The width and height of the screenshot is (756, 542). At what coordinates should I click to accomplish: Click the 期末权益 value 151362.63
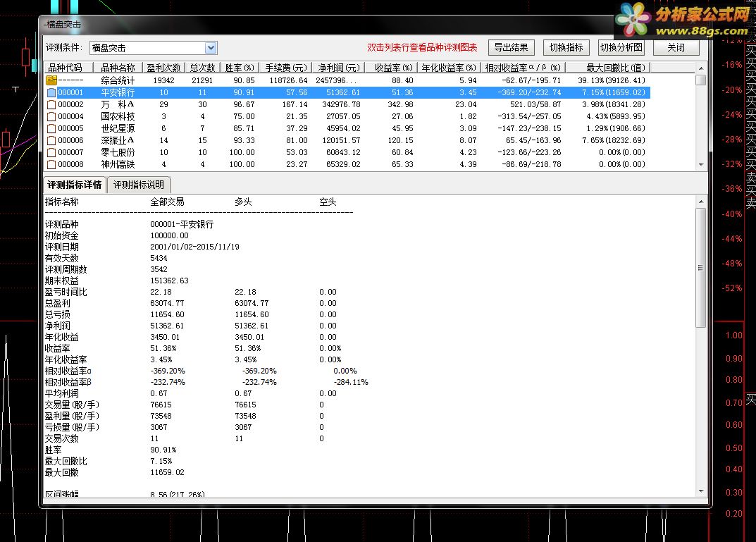pos(169,281)
